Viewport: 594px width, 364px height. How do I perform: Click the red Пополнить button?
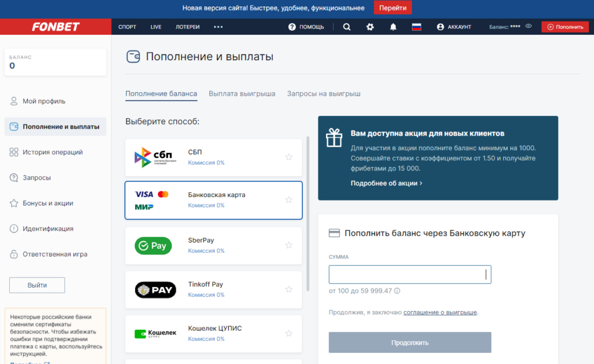[565, 27]
